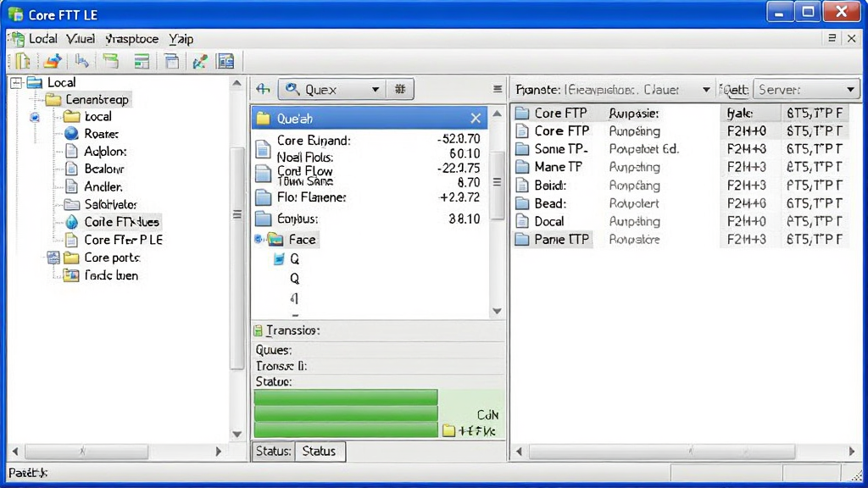Toggle the blue dot left of the Face folder

click(x=259, y=239)
